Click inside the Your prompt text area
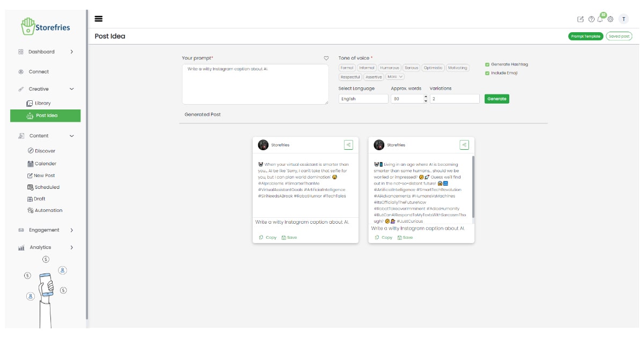The image size is (644, 338). tap(255, 85)
